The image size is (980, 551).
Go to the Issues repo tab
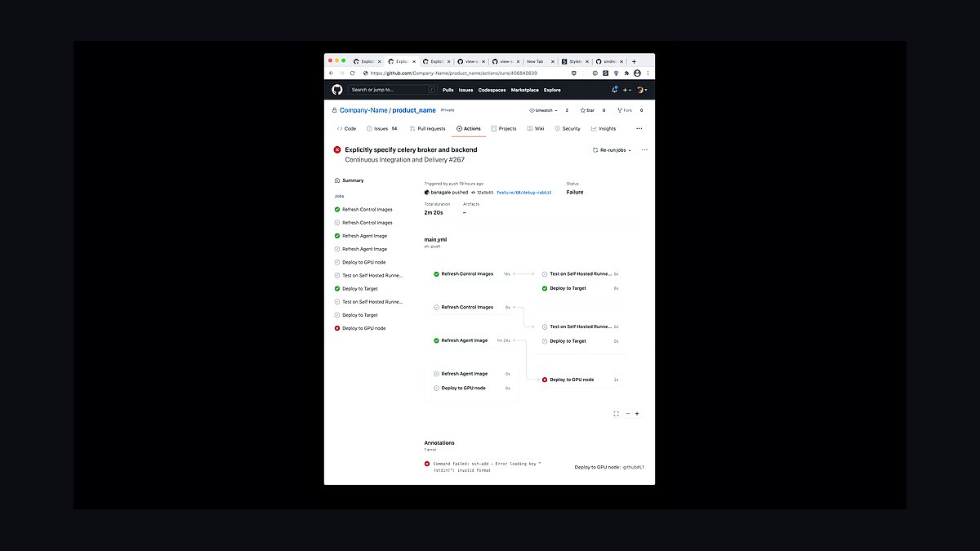click(382, 128)
